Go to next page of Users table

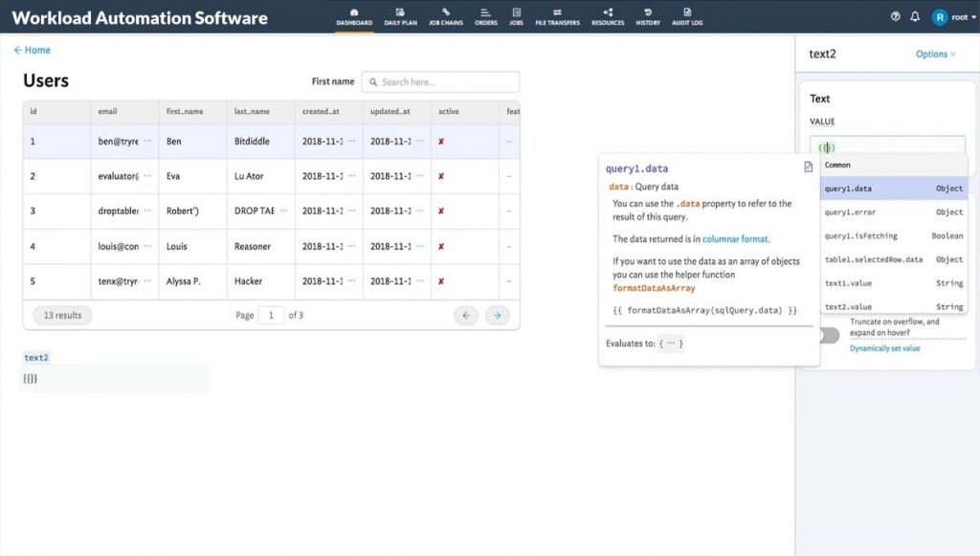pos(497,316)
